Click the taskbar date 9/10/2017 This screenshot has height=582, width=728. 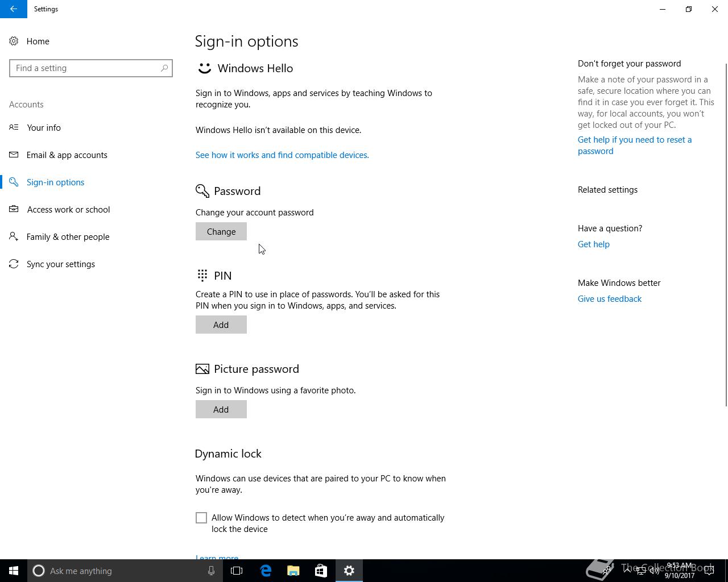680,576
